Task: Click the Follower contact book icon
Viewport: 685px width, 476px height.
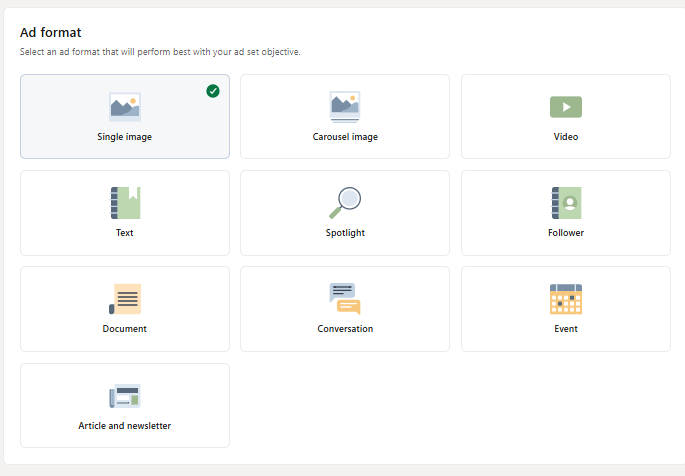Action: (x=566, y=203)
